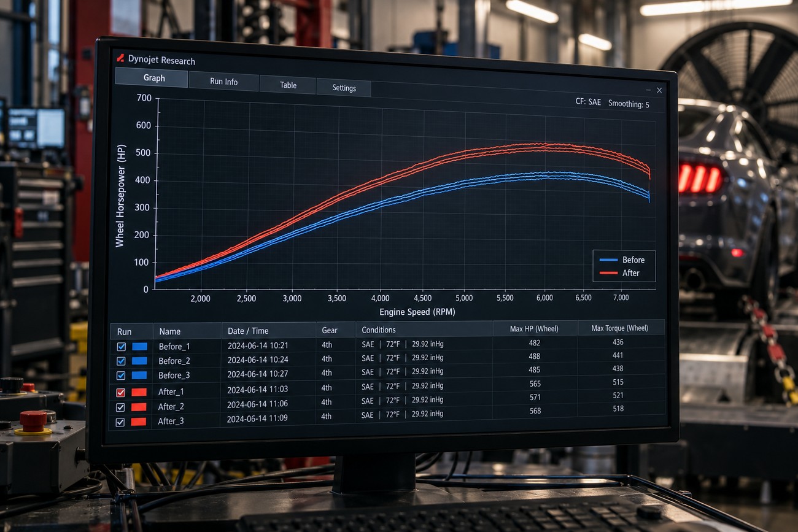Click max HP value 568
This screenshot has height=532, width=798.
(x=535, y=411)
